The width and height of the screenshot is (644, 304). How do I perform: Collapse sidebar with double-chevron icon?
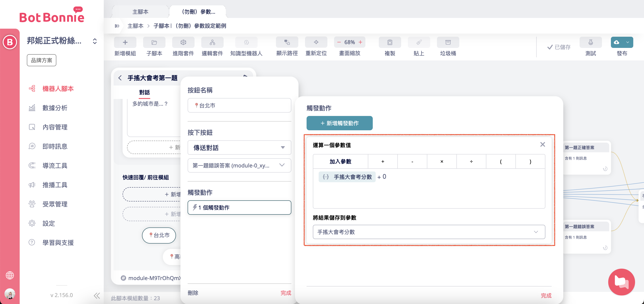(x=97, y=295)
